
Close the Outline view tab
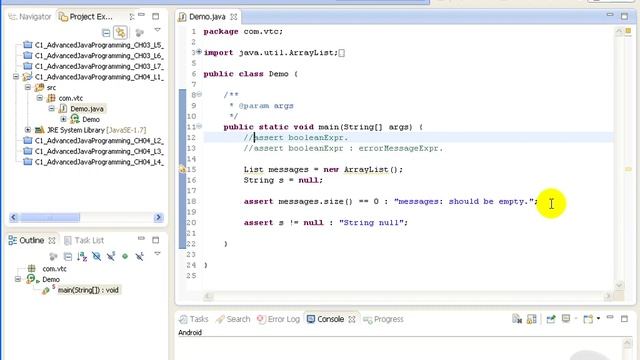[52, 241]
